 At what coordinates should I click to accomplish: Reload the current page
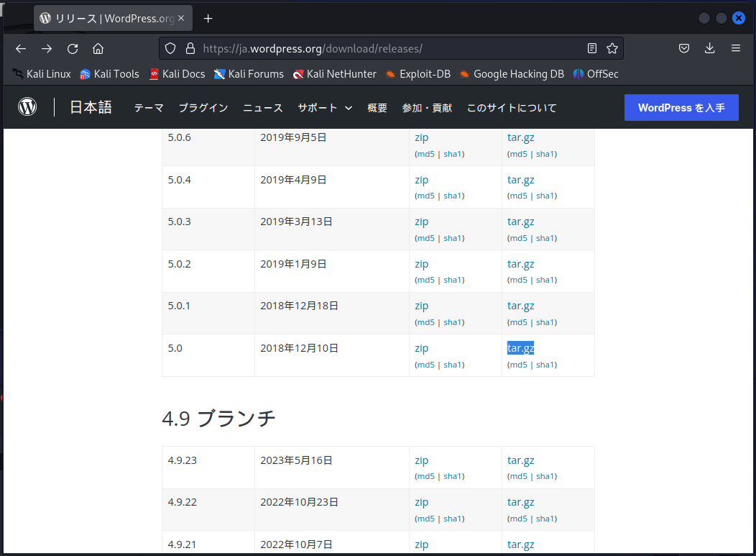click(x=73, y=49)
